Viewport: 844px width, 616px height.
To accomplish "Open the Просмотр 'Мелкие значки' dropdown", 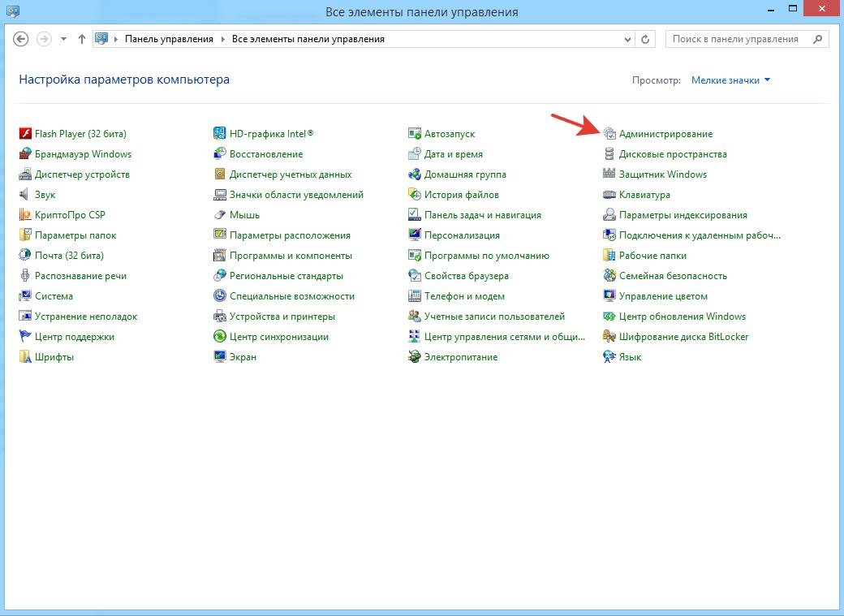I will click(730, 80).
